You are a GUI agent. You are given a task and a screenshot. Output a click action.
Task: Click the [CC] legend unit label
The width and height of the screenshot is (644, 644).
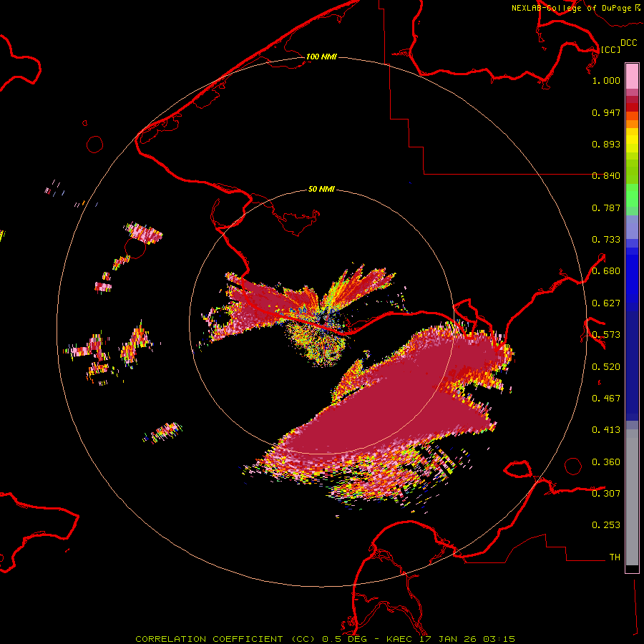coord(611,49)
